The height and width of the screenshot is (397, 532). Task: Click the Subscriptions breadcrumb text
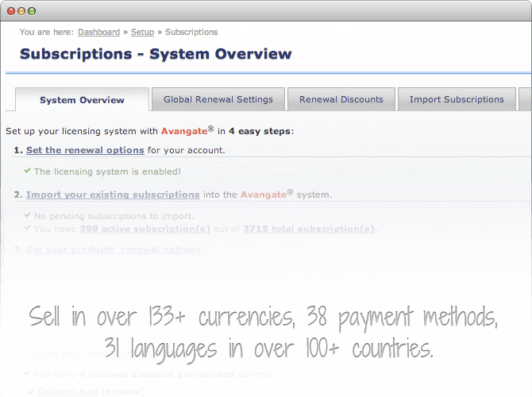[x=191, y=33]
